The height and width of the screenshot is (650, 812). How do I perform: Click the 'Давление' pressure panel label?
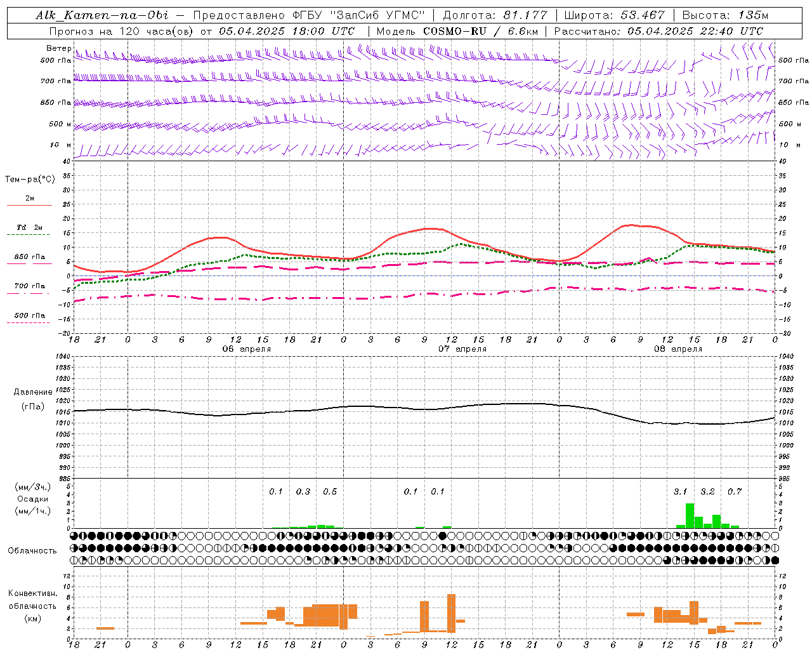[33, 392]
